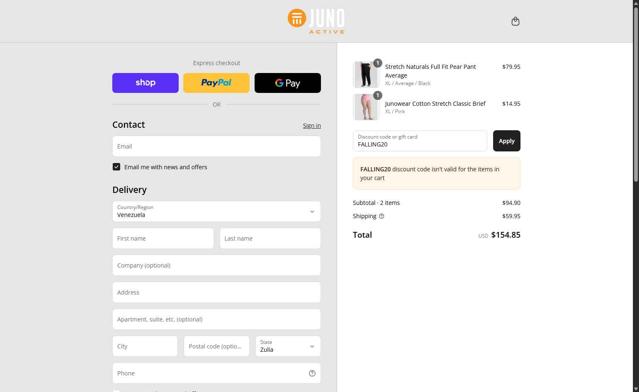Focus the Company (optional) field

pos(216,265)
